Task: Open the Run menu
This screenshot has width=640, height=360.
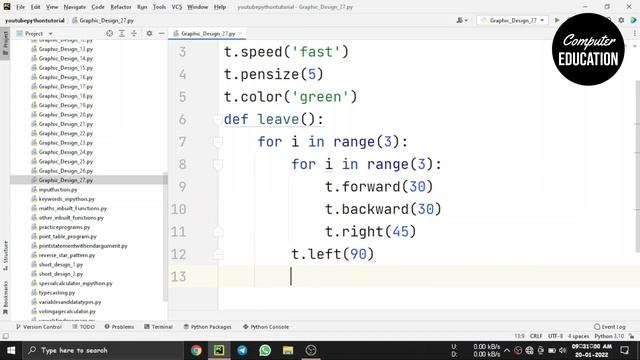Action: click(142, 7)
